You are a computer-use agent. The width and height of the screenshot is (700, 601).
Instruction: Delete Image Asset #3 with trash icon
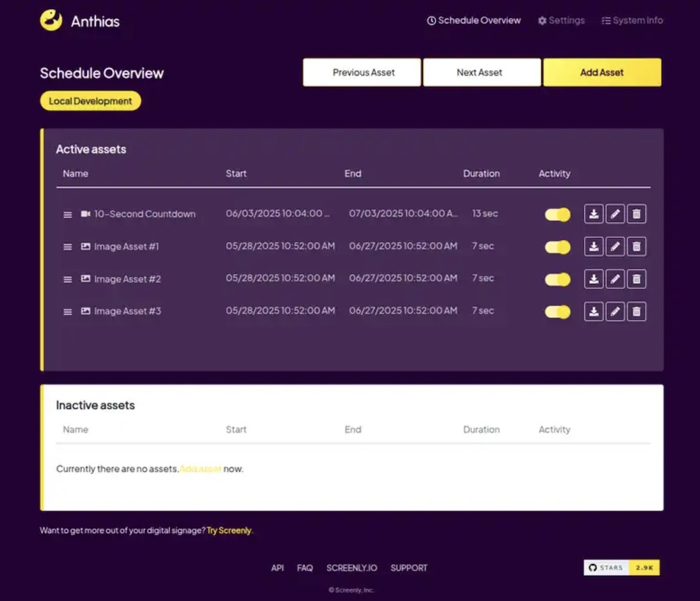pyautogui.click(x=636, y=312)
